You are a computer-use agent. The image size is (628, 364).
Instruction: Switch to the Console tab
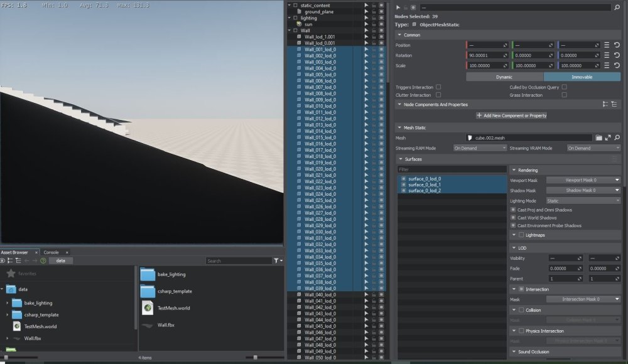51,252
